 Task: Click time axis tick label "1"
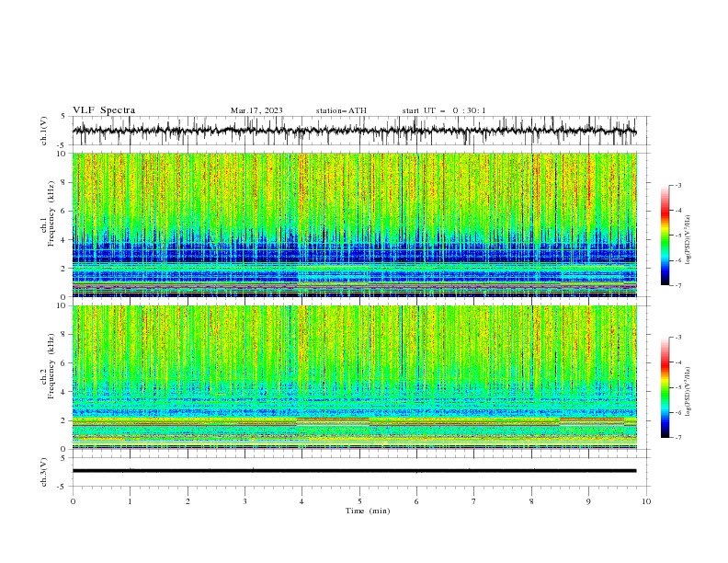(x=130, y=501)
